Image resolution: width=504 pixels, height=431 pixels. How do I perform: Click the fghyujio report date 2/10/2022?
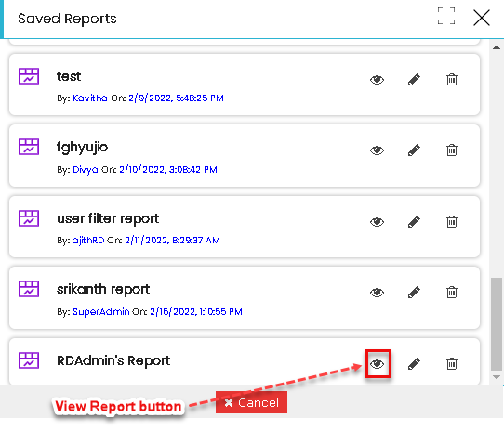point(168,170)
